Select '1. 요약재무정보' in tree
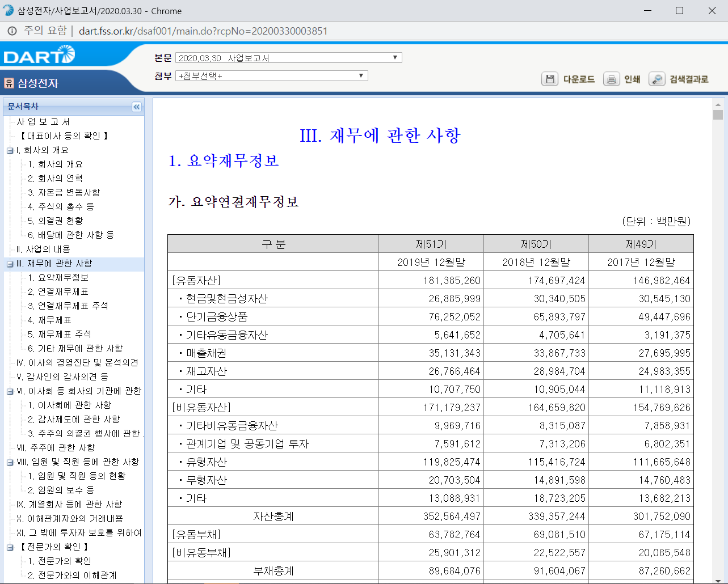 pos(58,278)
